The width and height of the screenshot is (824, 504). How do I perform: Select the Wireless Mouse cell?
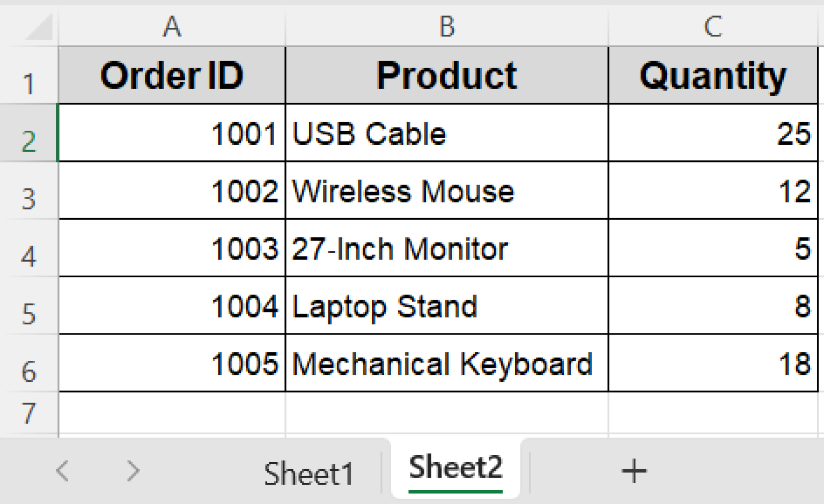(447, 191)
